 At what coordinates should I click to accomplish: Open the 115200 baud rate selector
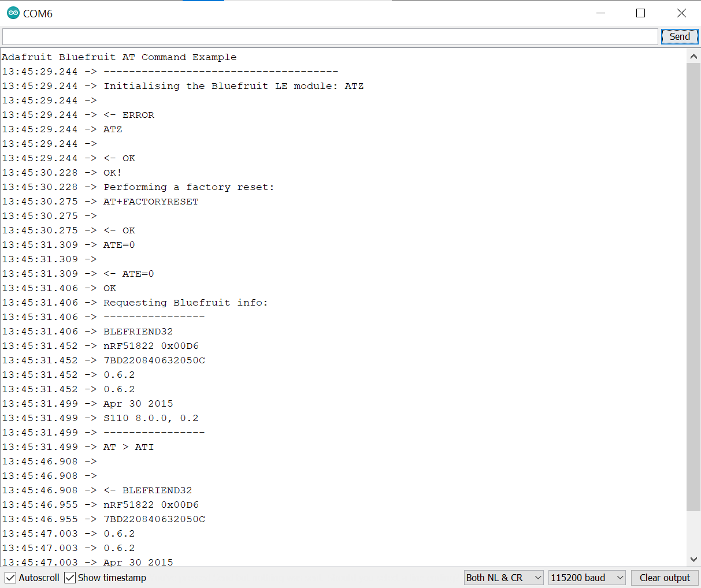[x=587, y=578]
